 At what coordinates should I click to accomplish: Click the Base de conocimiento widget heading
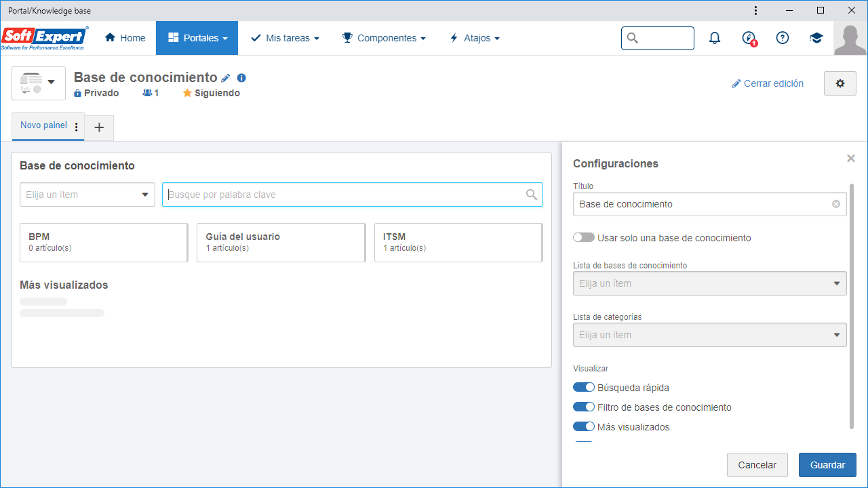point(77,165)
